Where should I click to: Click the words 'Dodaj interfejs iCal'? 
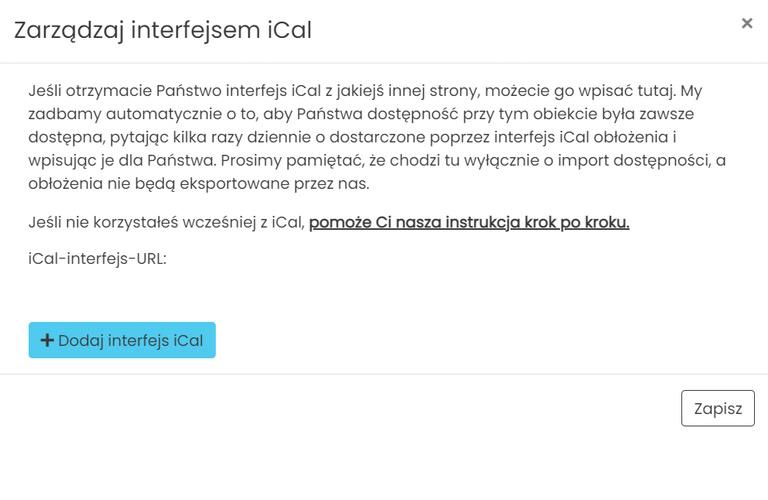tap(131, 340)
